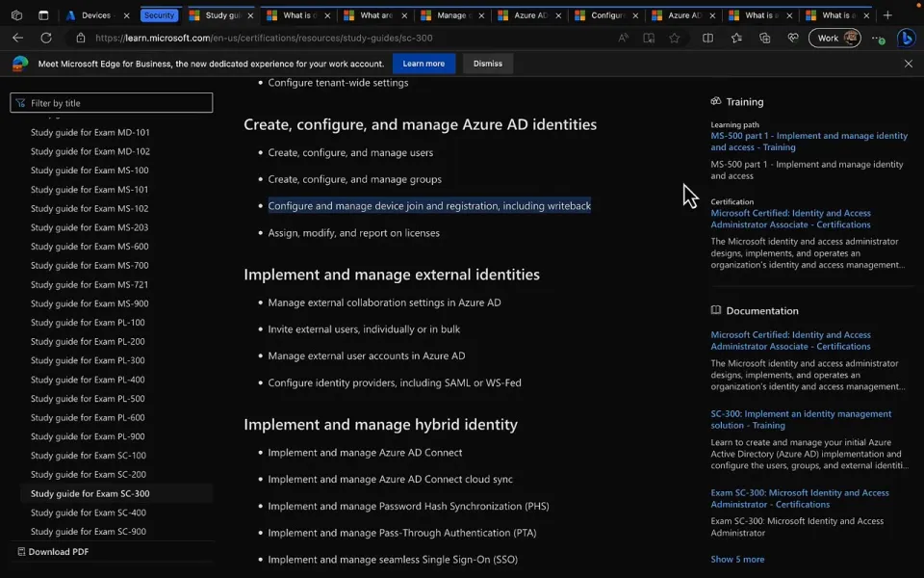Click 'Configure identity providers, including SAML or WS-Fed'

pyautogui.click(x=395, y=382)
